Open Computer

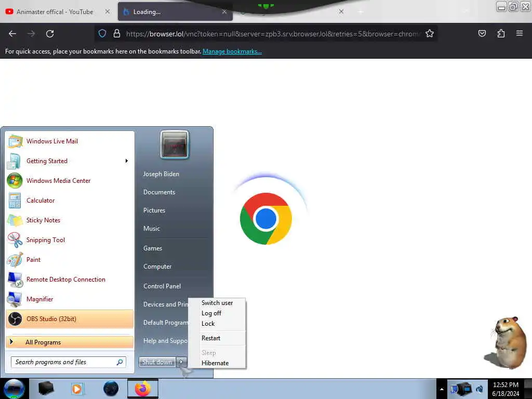(157, 267)
